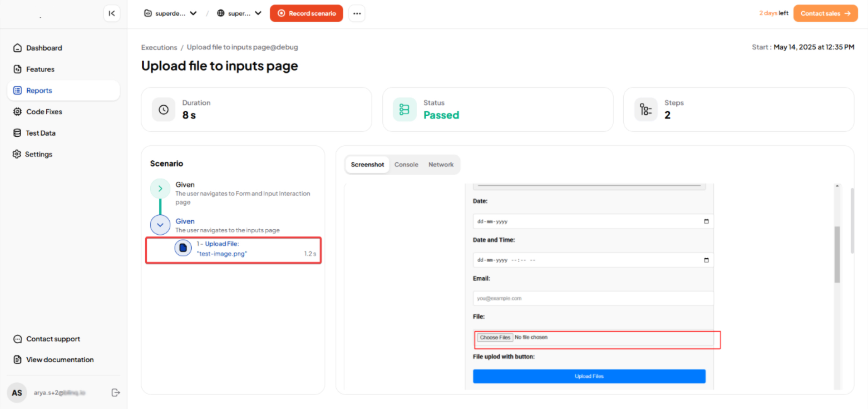
Task: Click the Dashboard home icon
Action: [x=17, y=48]
